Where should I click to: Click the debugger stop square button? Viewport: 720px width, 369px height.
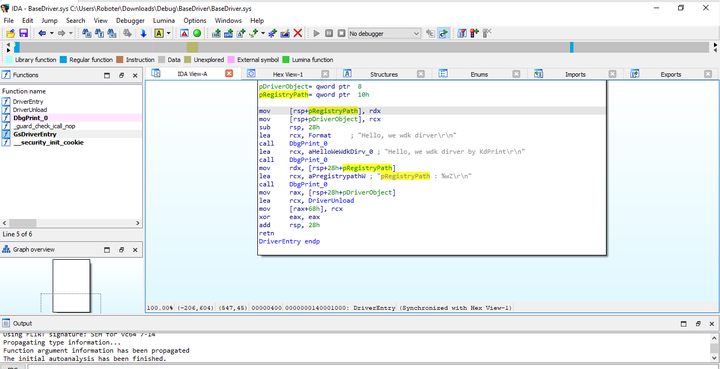(341, 33)
